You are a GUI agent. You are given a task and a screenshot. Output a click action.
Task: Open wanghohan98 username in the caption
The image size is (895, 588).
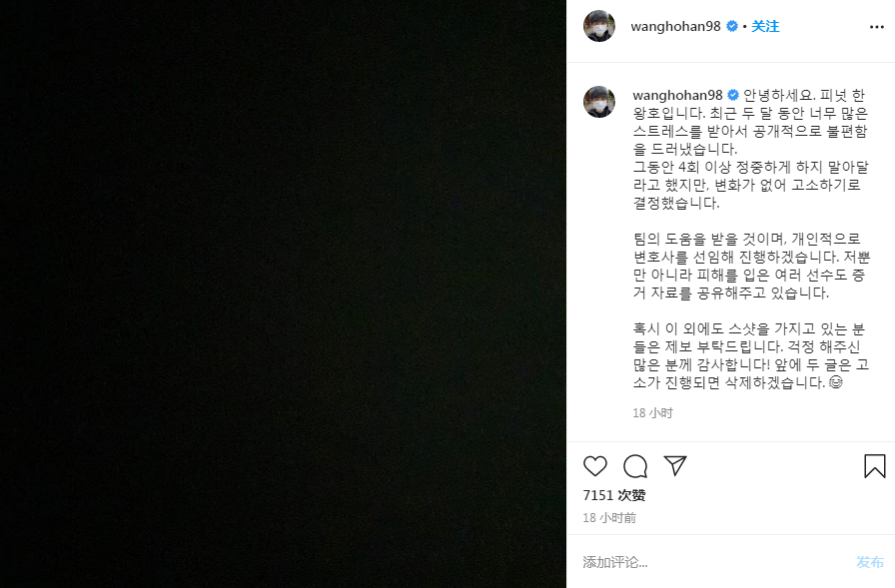click(x=677, y=95)
